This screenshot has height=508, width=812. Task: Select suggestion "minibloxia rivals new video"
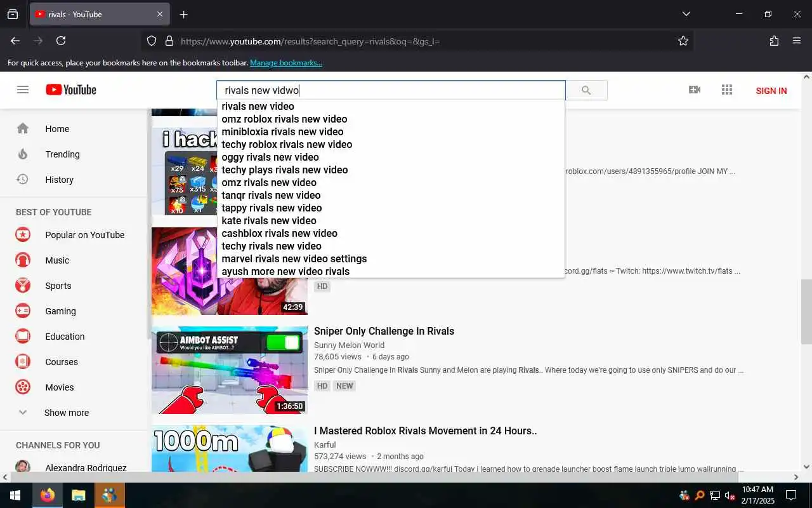(391, 131)
